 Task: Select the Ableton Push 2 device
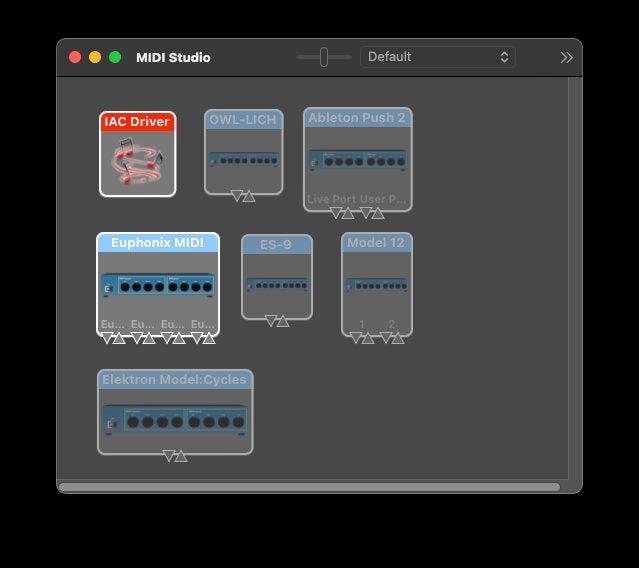coord(357,159)
